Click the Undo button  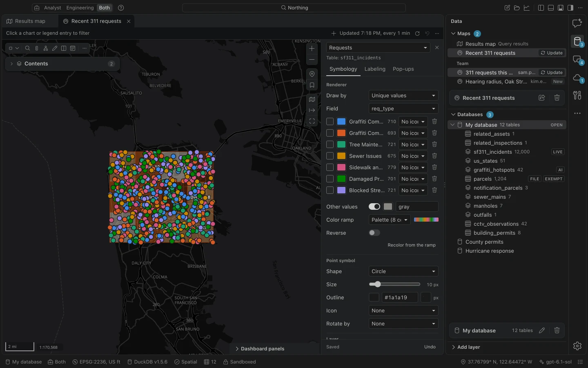tap(430, 347)
